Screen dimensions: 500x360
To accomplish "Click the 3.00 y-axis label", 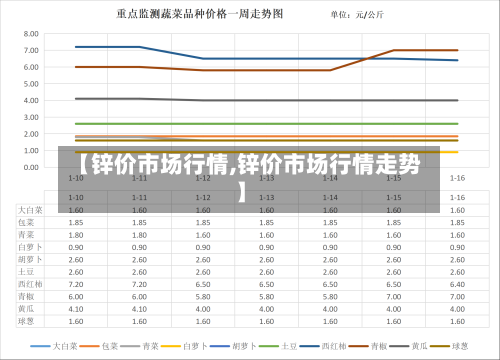I will (x=31, y=117).
